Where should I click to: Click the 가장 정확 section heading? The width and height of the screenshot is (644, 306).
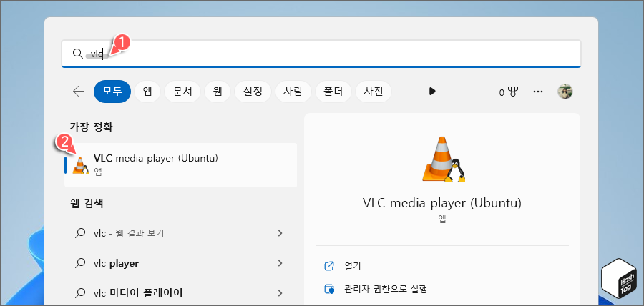click(x=91, y=127)
